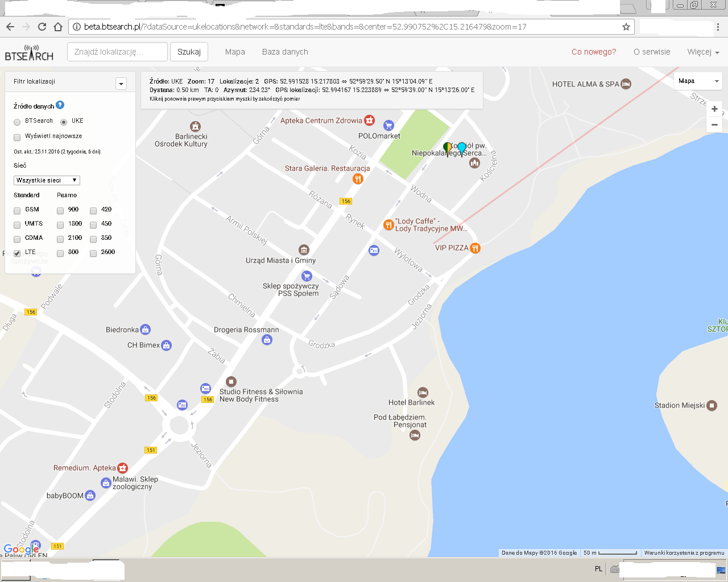Click the BTSearch logo

(29, 53)
